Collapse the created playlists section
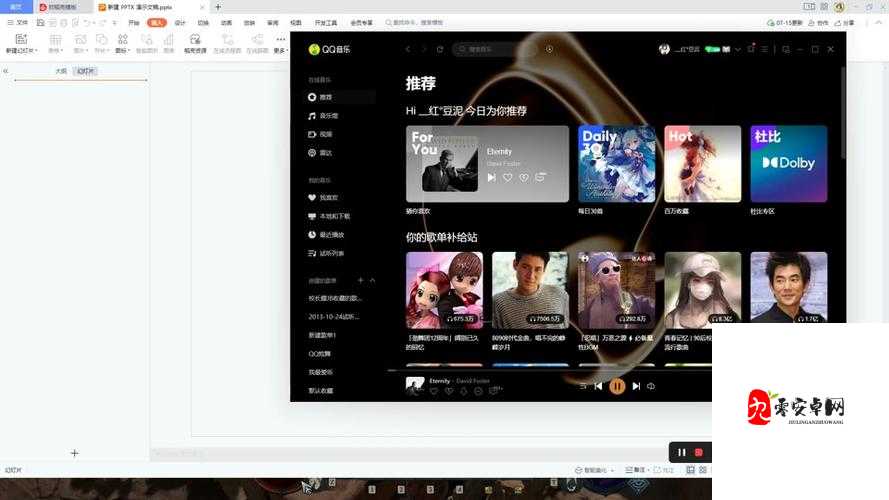 373,280
